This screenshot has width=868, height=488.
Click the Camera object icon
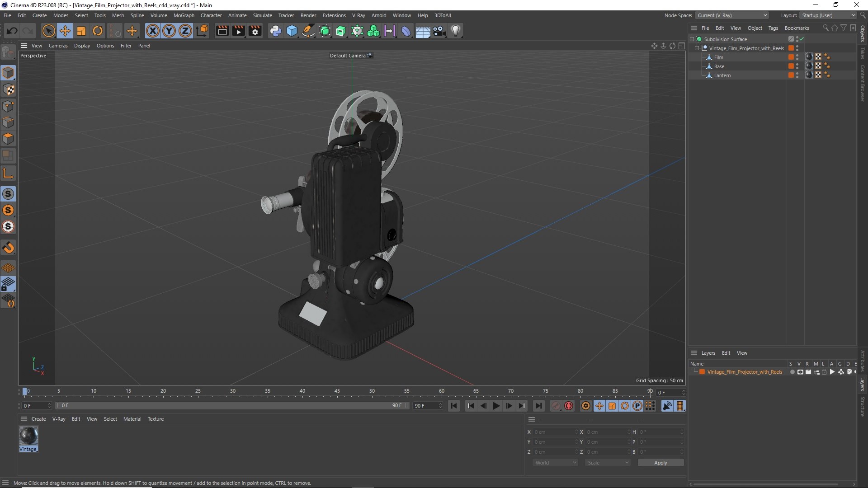tap(439, 31)
